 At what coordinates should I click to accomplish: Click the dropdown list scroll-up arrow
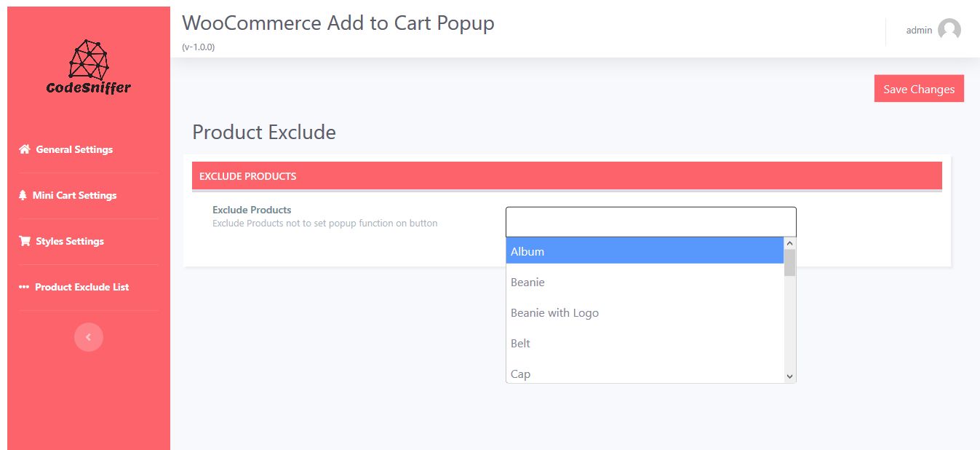click(x=790, y=243)
